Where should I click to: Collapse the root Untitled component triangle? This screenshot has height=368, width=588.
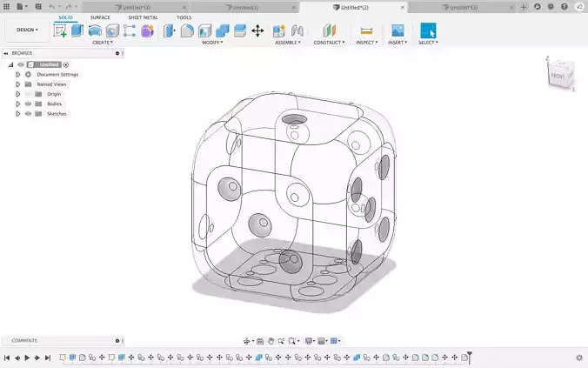pyautogui.click(x=11, y=65)
